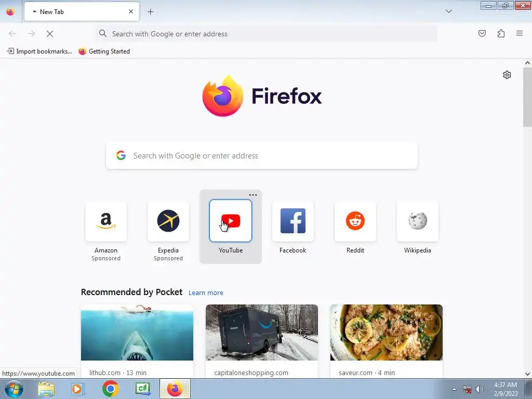Click the Import bookmarks toolbar item

click(x=39, y=51)
